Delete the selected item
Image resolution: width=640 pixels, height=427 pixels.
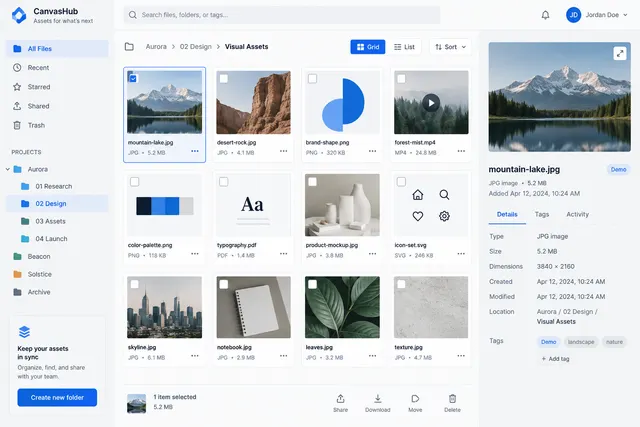[452, 403]
